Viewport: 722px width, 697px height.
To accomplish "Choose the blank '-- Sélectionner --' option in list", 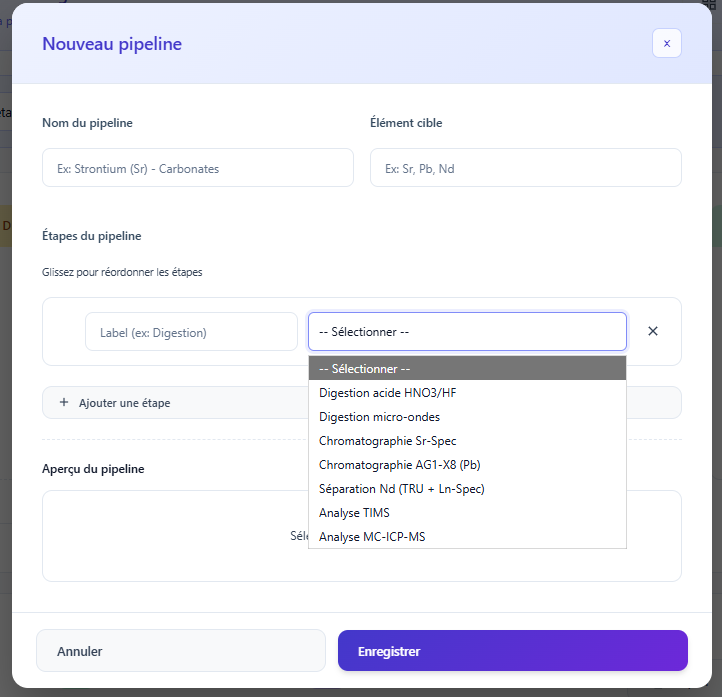I will [x=467, y=369].
